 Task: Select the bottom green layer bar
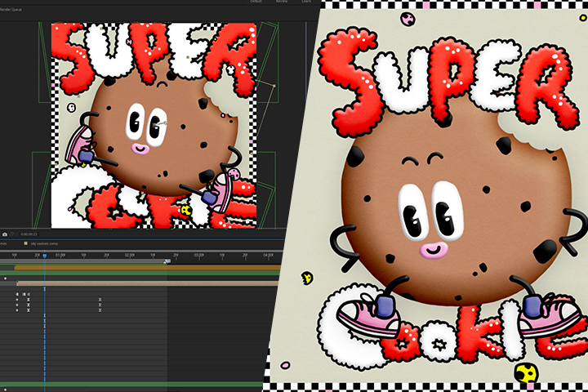pos(131,385)
